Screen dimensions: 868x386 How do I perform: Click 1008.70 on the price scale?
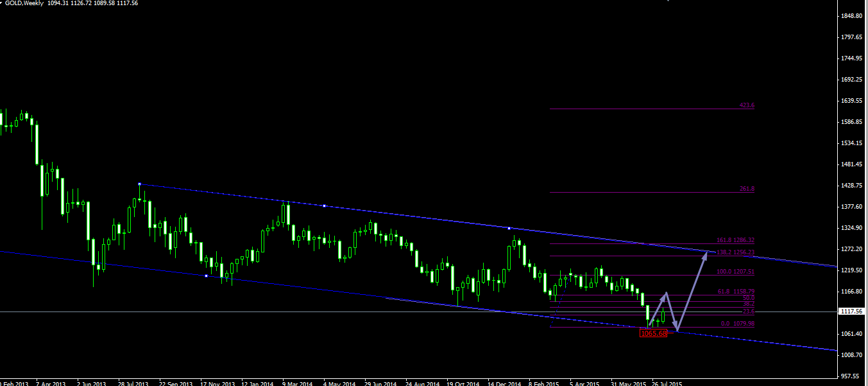pos(853,355)
